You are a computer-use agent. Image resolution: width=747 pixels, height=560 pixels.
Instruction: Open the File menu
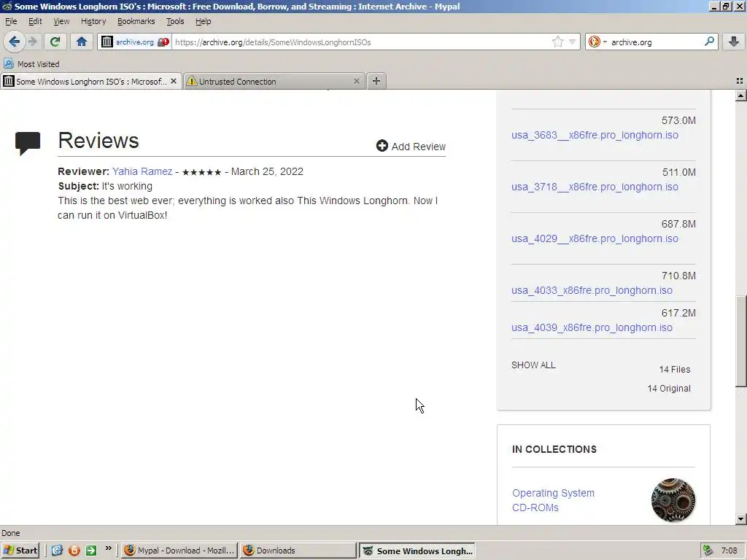11,21
